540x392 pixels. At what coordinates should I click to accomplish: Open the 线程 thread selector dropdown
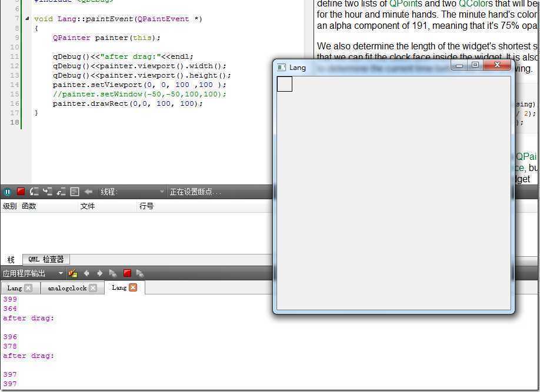(x=132, y=192)
